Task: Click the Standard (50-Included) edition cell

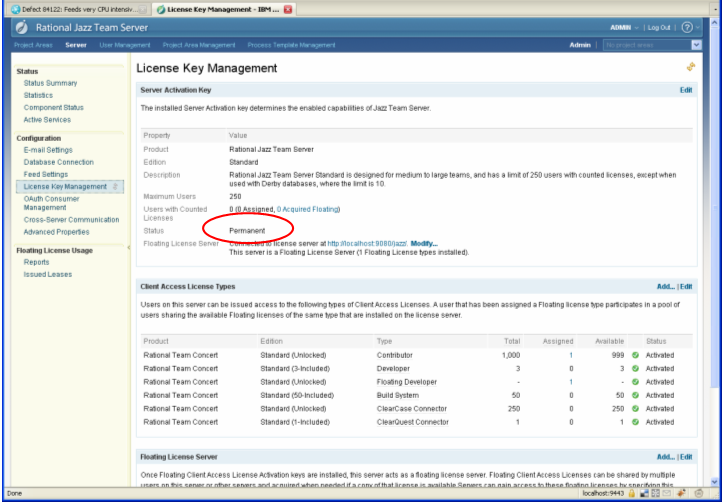Action: pyautogui.click(x=297, y=396)
